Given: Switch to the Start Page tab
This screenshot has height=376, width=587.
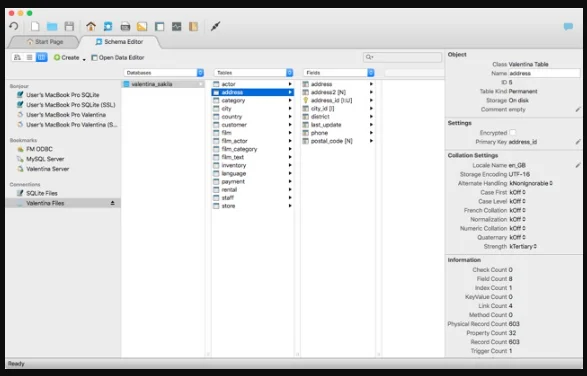Looking at the screenshot, I should 45,42.
